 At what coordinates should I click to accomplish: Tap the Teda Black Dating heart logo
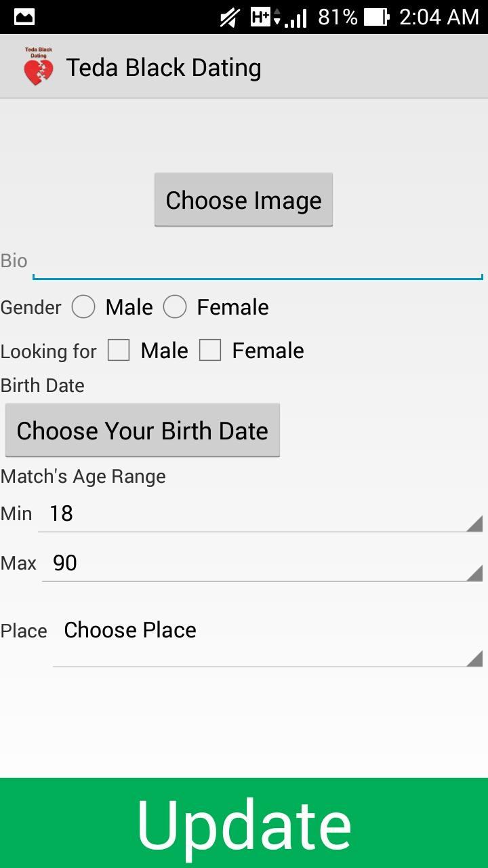[x=38, y=67]
